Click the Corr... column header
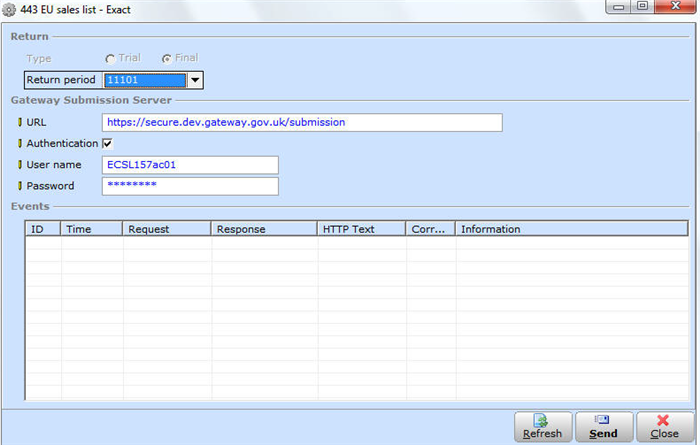Viewport: 700px width, 445px height. tap(431, 229)
